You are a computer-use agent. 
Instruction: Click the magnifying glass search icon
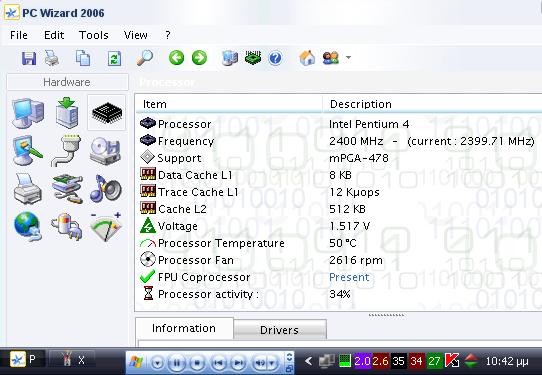(x=144, y=58)
